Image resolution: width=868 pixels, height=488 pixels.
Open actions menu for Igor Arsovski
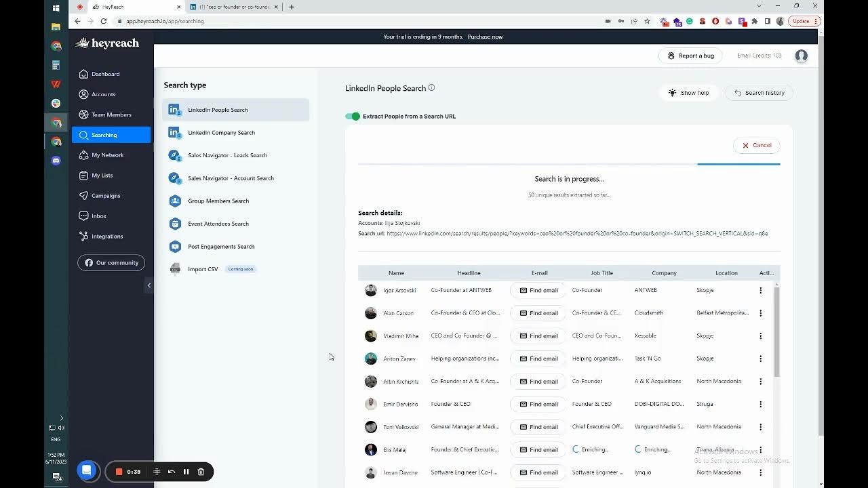[761, 290]
